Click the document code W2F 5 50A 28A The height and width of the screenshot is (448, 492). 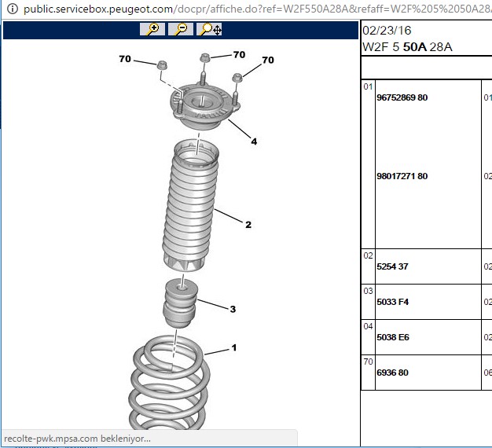click(407, 47)
